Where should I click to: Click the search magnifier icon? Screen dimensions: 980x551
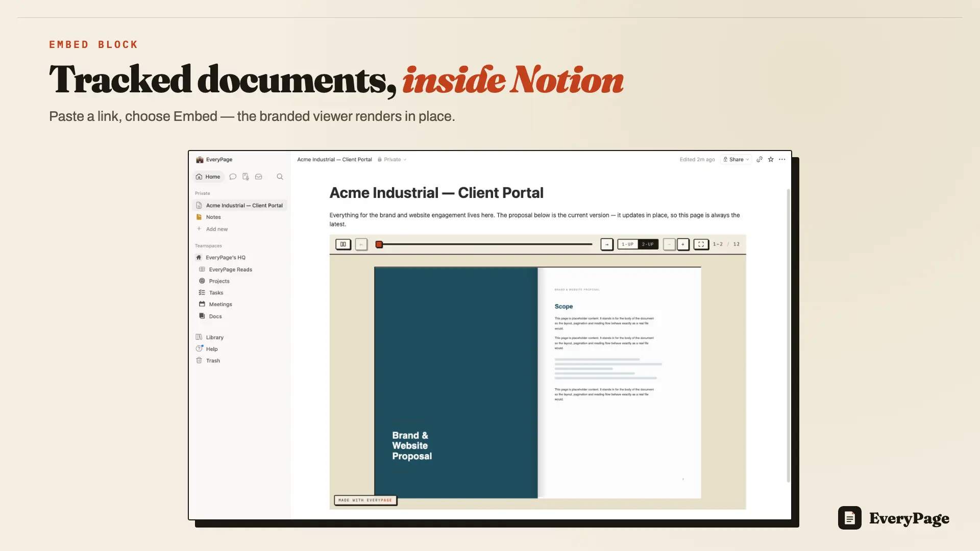[x=280, y=177]
